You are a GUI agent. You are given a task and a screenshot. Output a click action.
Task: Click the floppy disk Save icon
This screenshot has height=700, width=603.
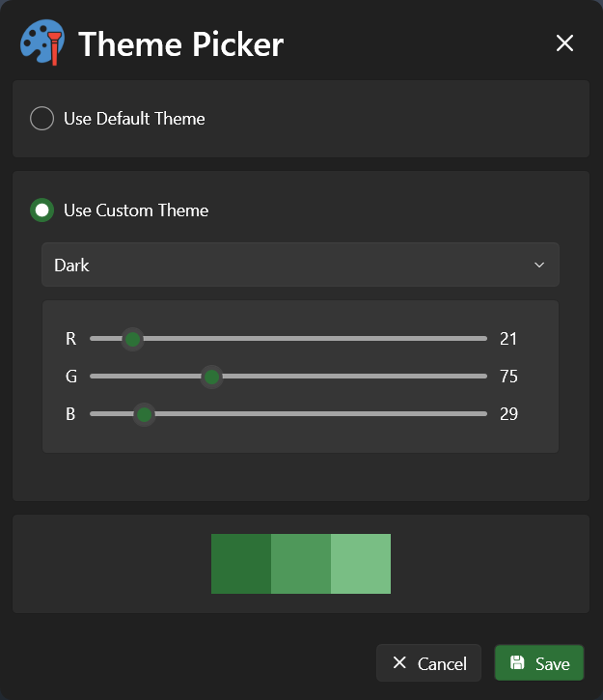517,663
